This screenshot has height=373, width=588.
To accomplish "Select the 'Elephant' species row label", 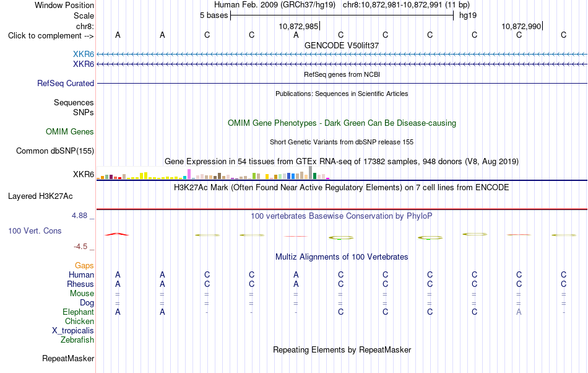I will tap(78, 312).
